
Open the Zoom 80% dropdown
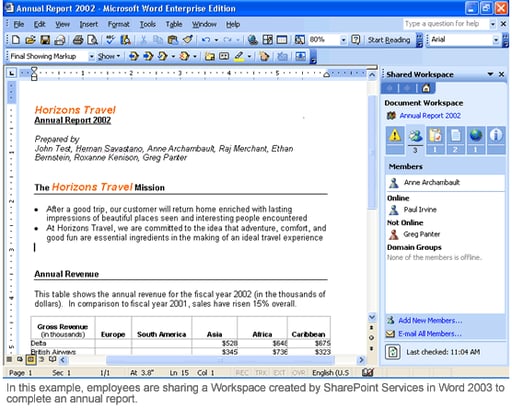(343, 40)
